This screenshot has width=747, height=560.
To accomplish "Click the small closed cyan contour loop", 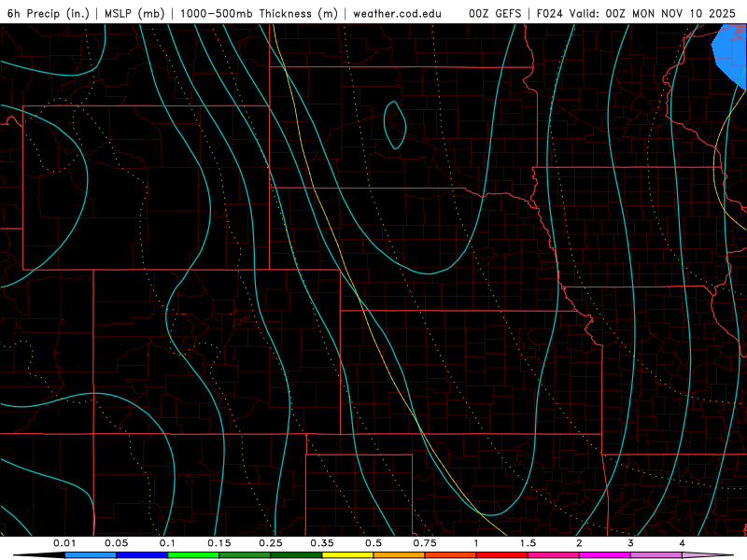I will (x=394, y=125).
